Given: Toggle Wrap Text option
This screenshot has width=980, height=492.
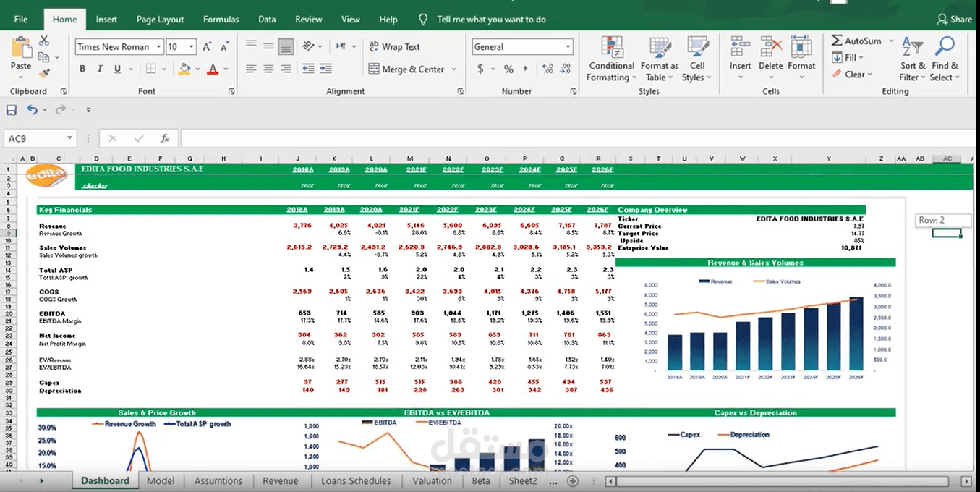Looking at the screenshot, I should point(395,47).
